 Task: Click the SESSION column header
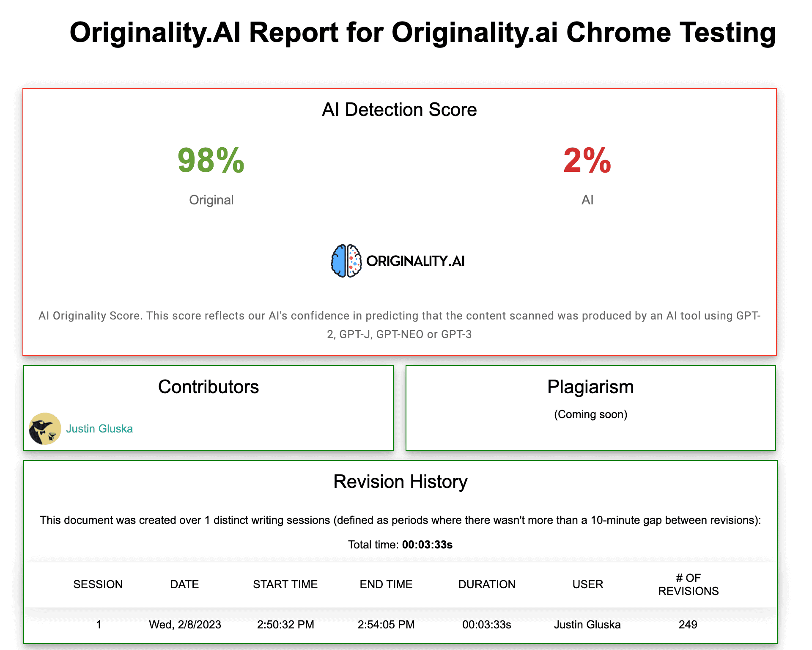click(x=98, y=584)
